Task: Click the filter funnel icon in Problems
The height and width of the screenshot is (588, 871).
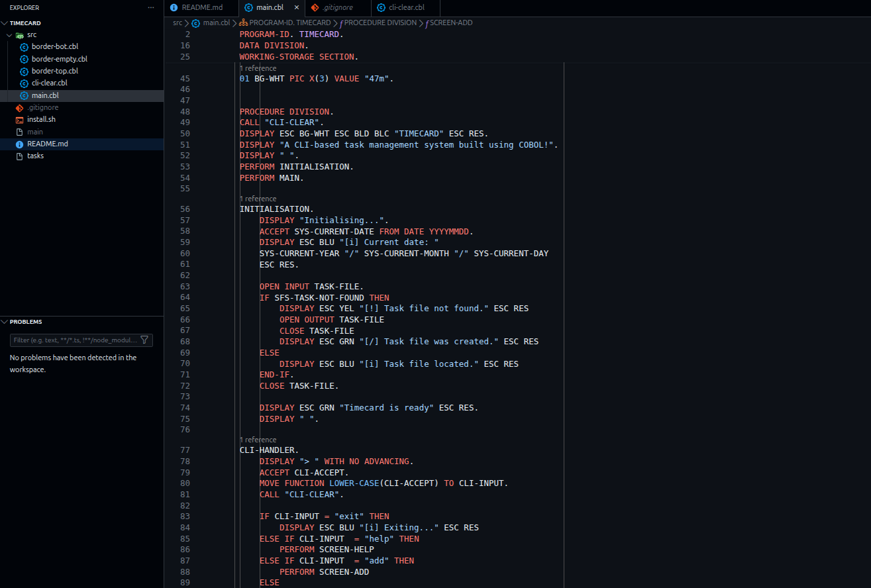Action: (144, 340)
